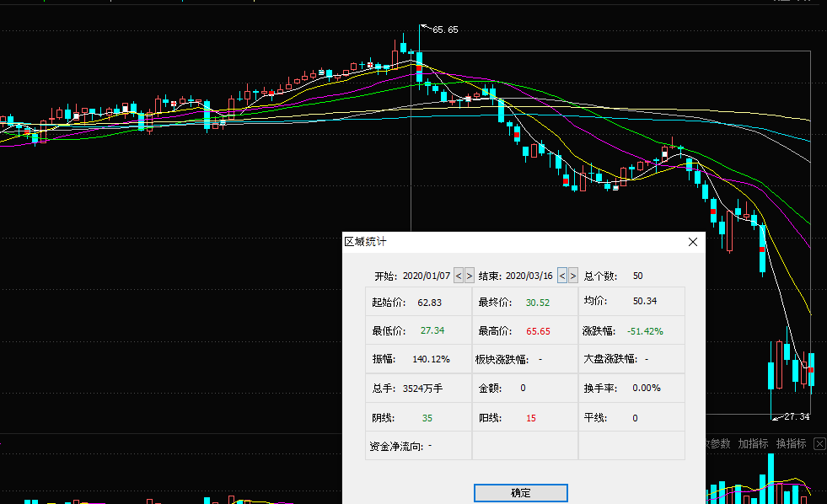Advance the start date with its next arrow
This screenshot has height=504, width=827.
(x=470, y=276)
